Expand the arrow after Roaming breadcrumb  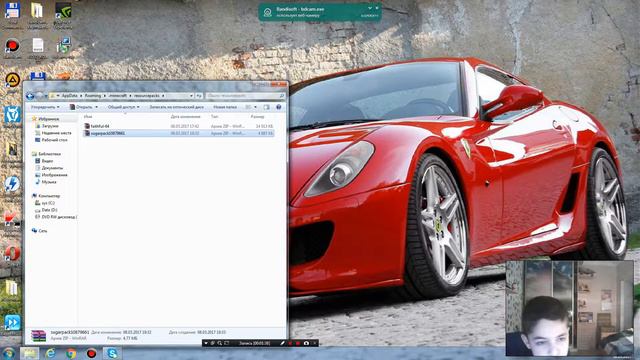click(104, 96)
